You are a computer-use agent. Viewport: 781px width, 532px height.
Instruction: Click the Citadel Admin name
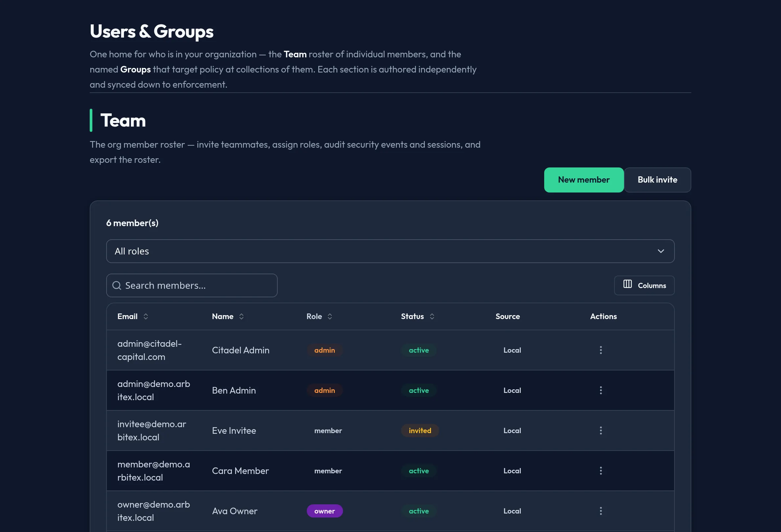[x=241, y=350]
